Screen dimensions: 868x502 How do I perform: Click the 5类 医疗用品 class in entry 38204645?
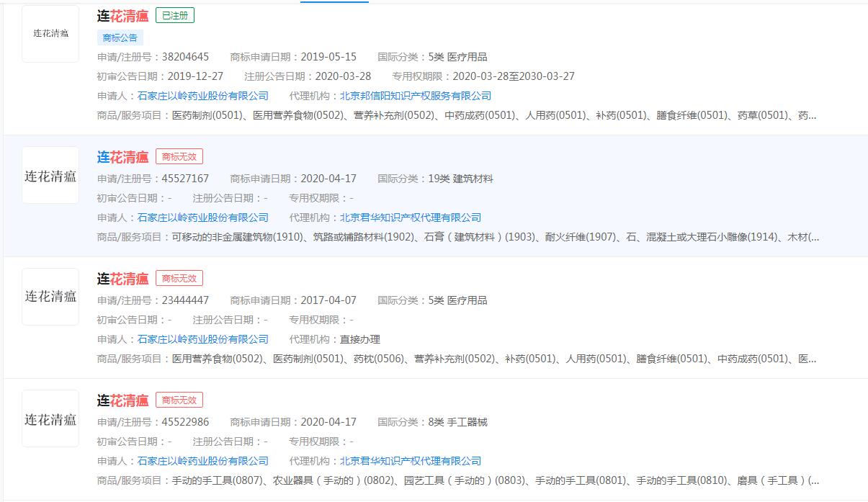pos(457,57)
